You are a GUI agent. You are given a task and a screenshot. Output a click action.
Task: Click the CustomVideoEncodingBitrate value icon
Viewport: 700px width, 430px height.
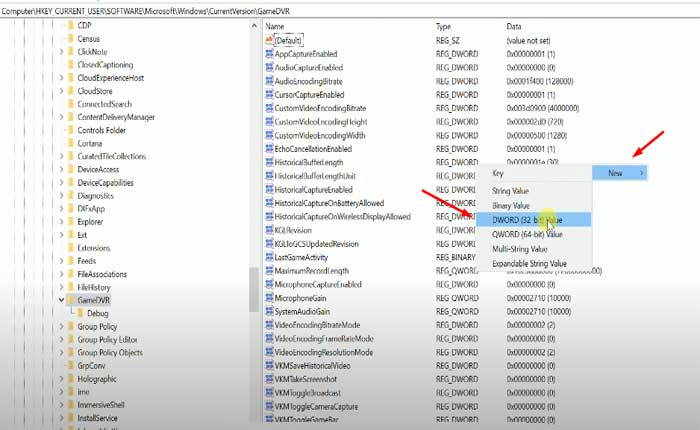coord(269,108)
